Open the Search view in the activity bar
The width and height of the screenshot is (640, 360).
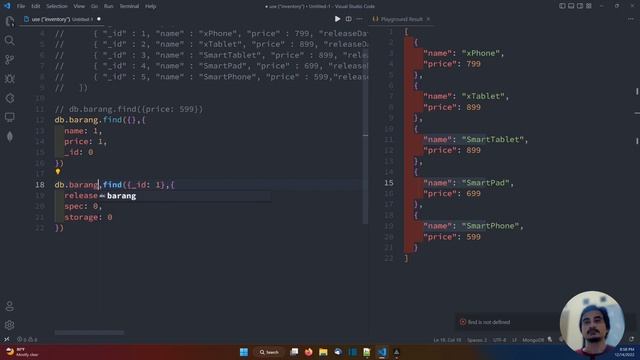pos(10,40)
